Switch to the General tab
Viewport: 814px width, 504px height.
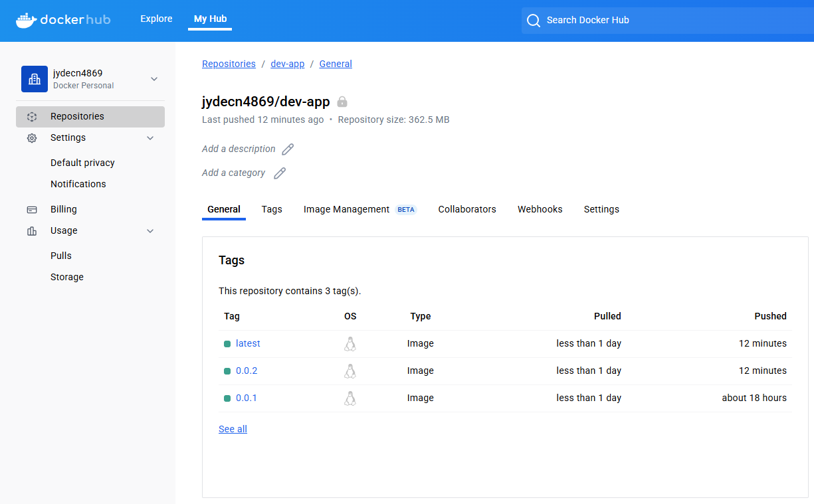point(224,209)
